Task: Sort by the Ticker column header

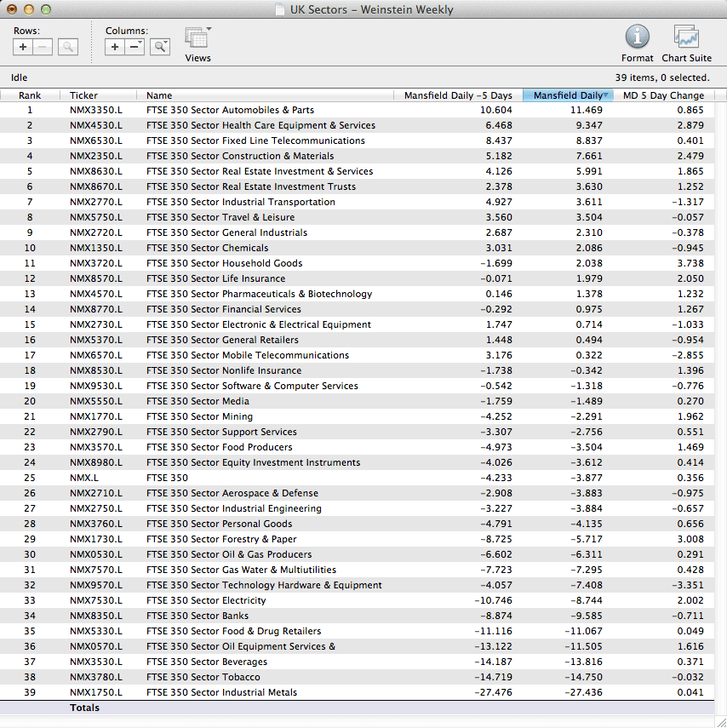Action: [x=83, y=95]
